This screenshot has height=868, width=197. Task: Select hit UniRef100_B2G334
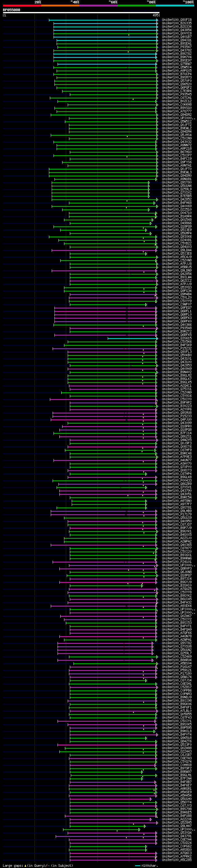[176, 26]
